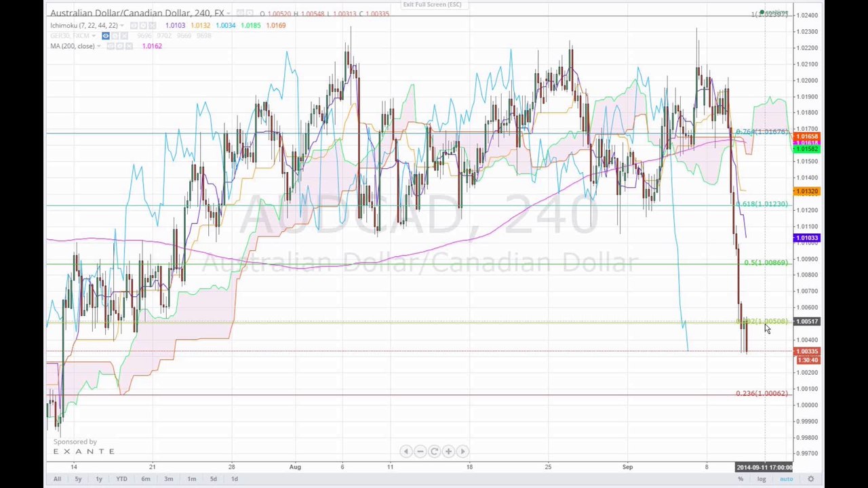Select the 6m time range
Screen dimensions: 868x488
(146, 479)
